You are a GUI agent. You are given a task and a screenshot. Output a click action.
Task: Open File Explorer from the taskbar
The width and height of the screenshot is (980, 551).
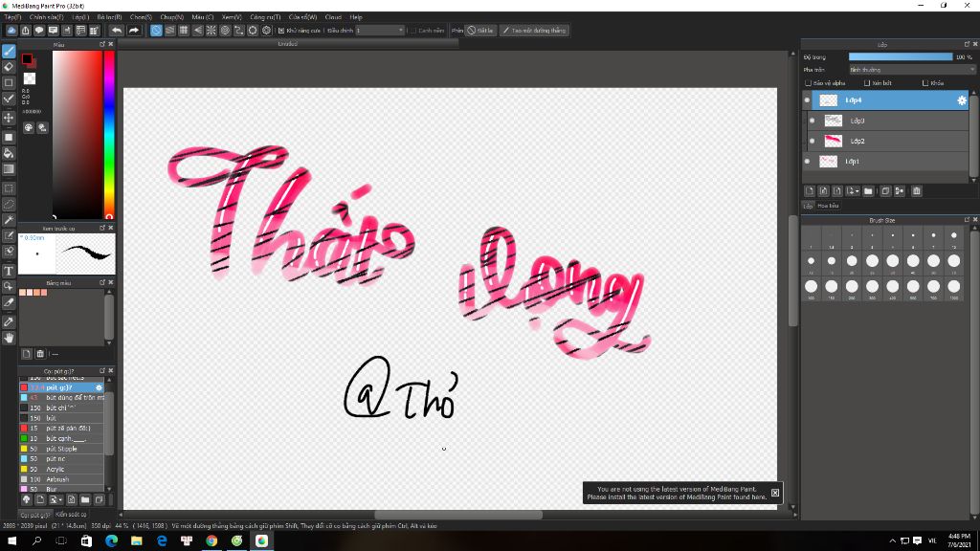pyautogui.click(x=136, y=541)
